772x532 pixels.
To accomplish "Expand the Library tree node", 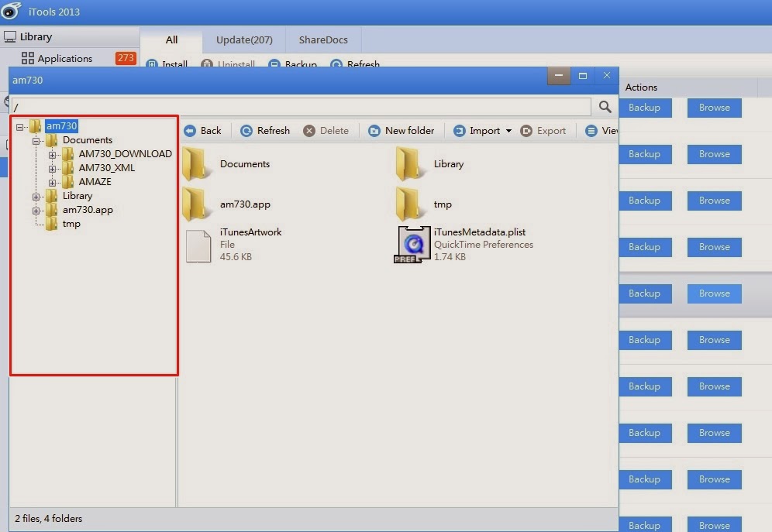I will pos(36,197).
